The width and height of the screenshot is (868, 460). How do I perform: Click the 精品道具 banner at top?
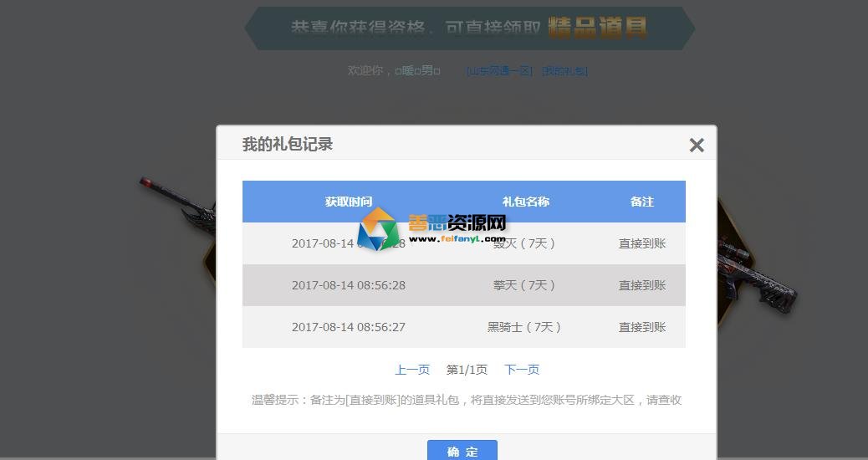click(x=597, y=28)
